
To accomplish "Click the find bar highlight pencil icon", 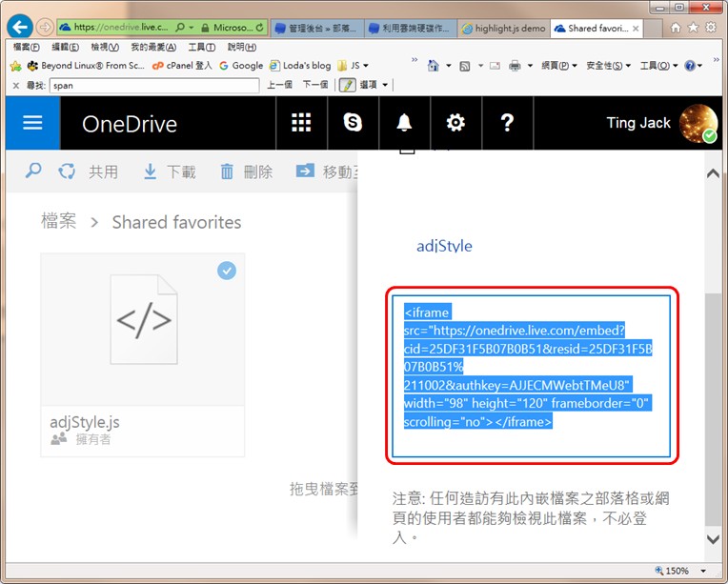I will [347, 85].
